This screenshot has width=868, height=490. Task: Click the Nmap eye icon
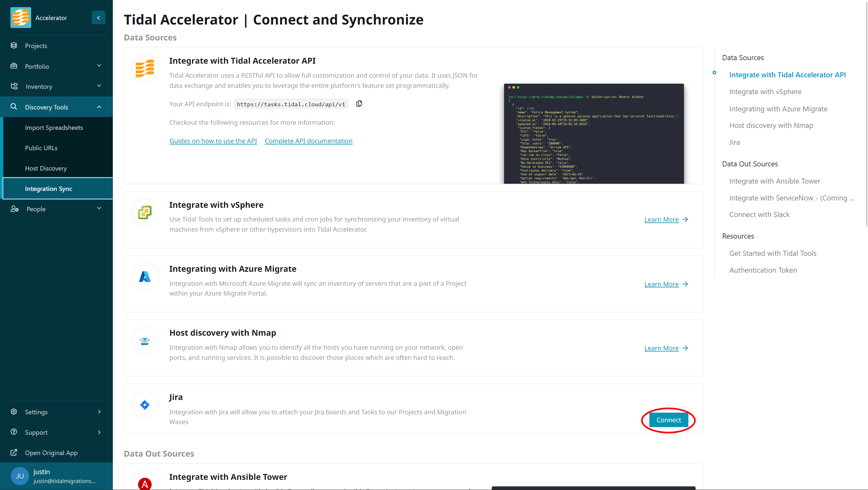click(x=145, y=340)
